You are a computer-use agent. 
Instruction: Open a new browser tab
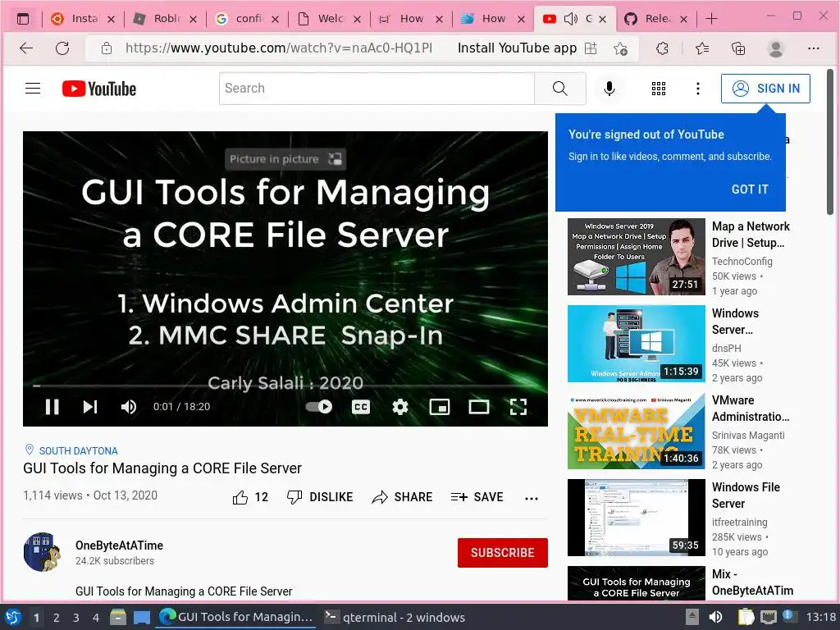point(711,19)
